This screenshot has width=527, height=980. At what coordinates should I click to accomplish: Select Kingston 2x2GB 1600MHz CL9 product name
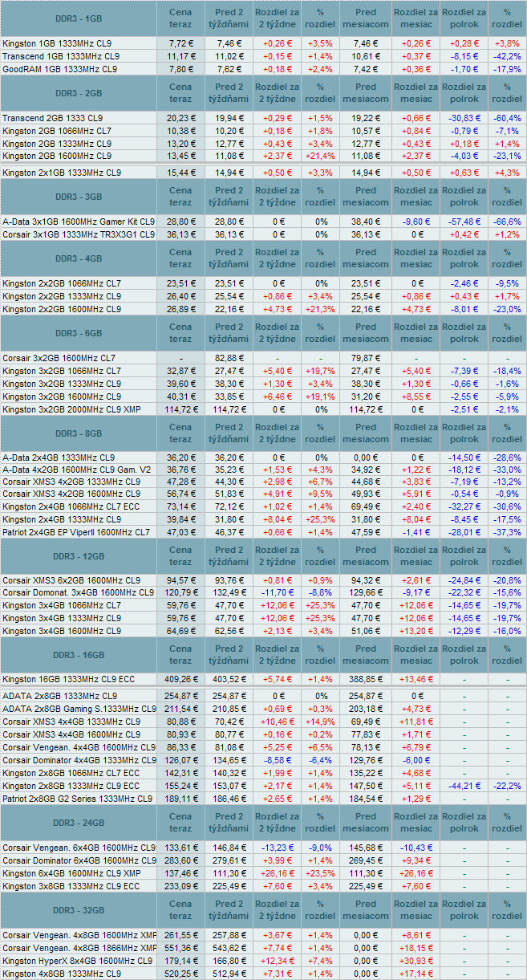pos(62,309)
